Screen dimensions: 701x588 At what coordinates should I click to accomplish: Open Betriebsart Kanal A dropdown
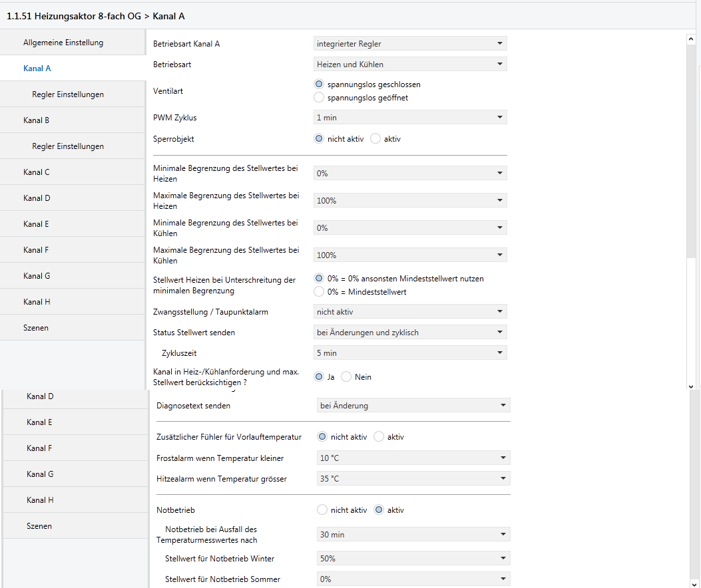410,44
